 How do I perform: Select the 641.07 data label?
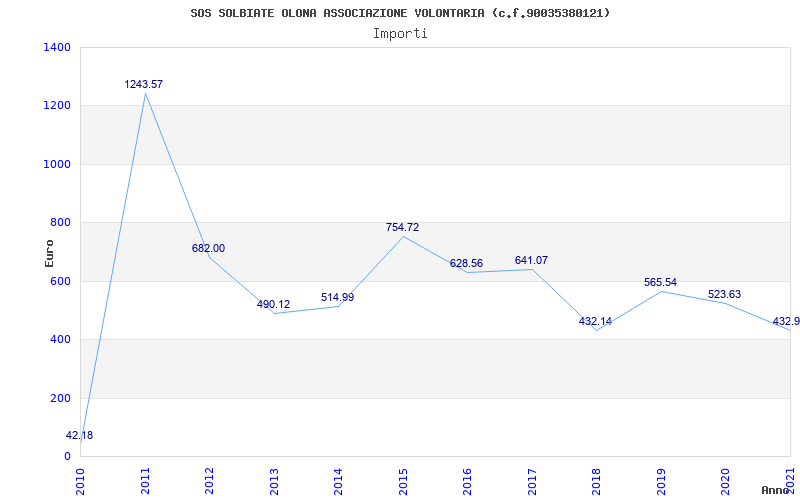tap(531, 261)
